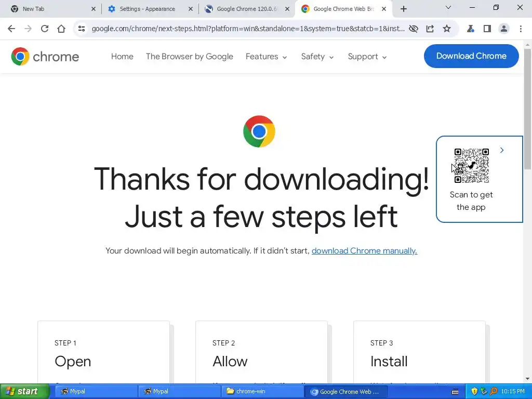The image size is (532, 399).
Task: Click the scrollbar down arrow
Action: pyautogui.click(x=528, y=379)
